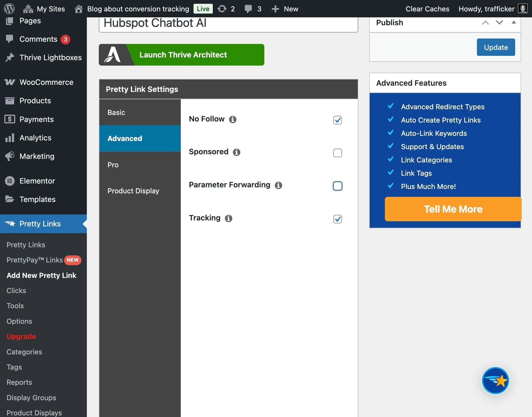Screen dimensions: 532x417
Task: Click the Comments badge showing 3
Action: 65,40
